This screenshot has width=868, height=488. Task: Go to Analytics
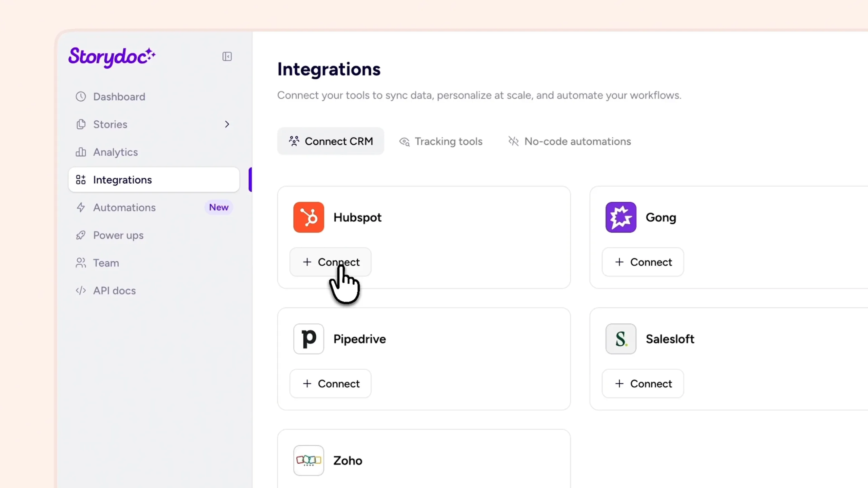154,152
